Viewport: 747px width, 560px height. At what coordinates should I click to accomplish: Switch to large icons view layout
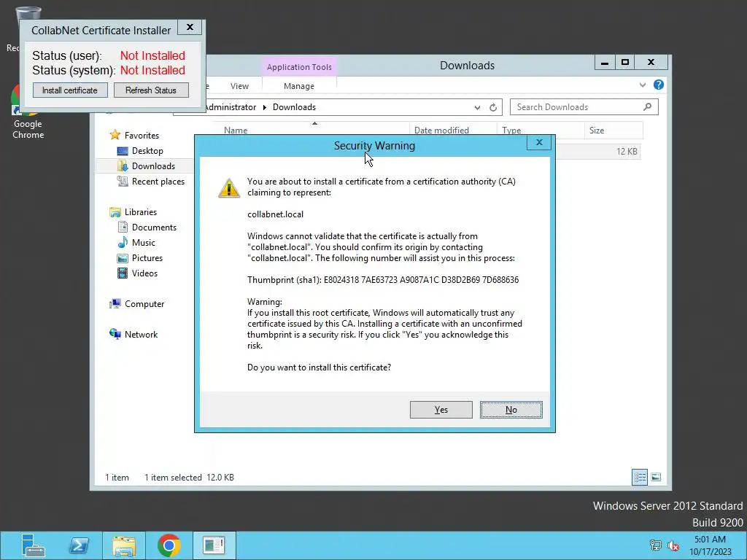tap(656, 477)
